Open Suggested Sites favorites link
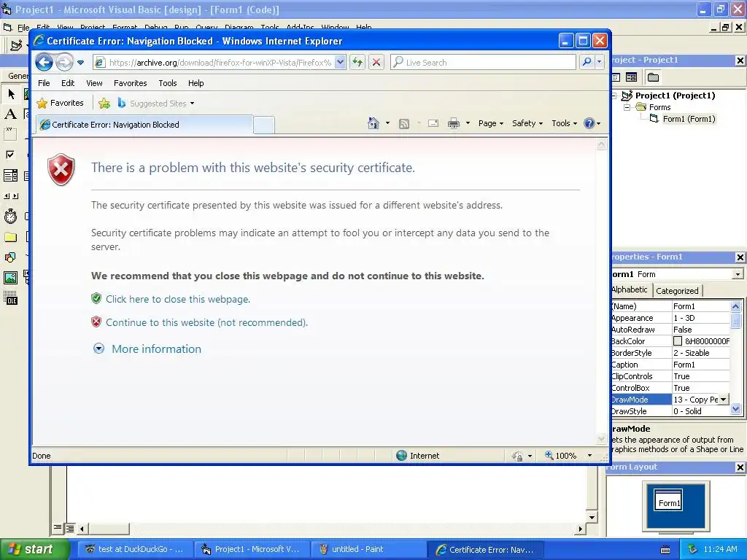The image size is (747, 560). tap(156, 104)
